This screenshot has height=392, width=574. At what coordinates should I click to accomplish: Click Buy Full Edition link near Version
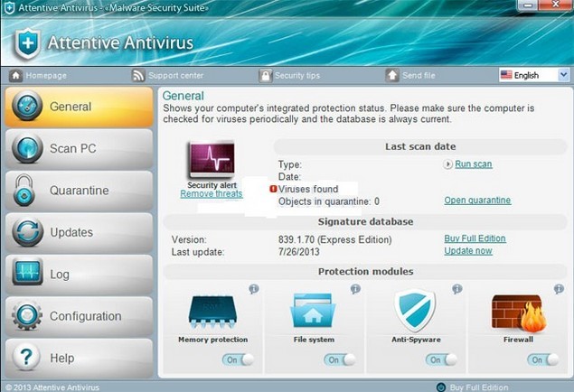tap(475, 238)
